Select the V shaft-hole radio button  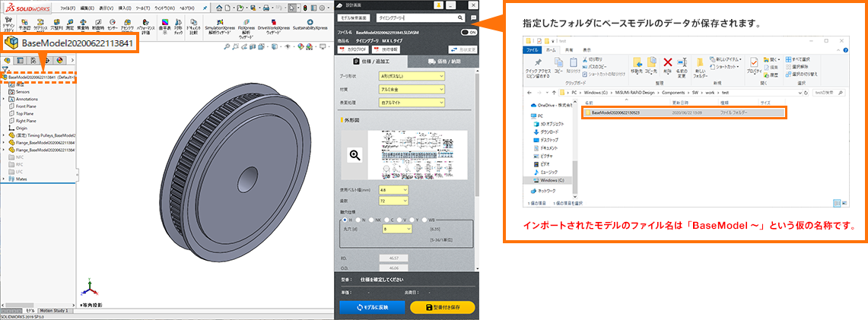(399, 220)
